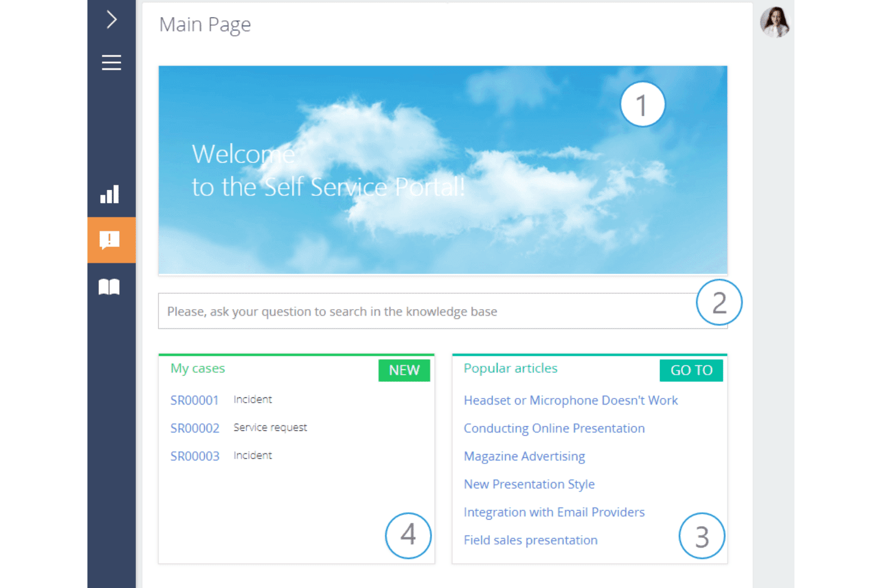882x588 pixels.
Task: Click the GO TO button for articles
Action: [691, 370]
